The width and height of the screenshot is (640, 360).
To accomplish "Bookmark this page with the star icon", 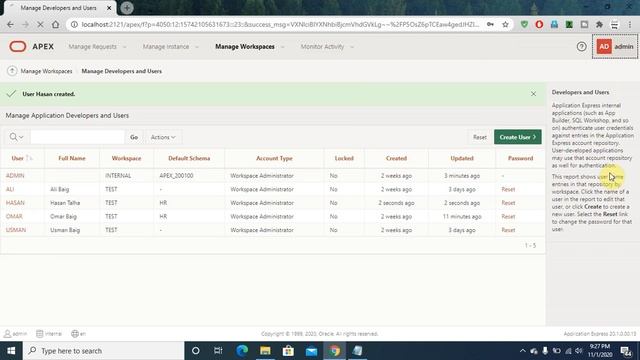I will tap(505, 24).
